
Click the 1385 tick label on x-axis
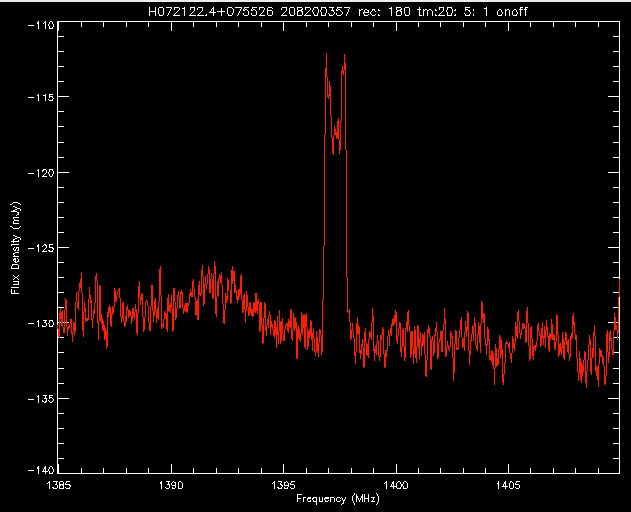[x=59, y=485]
